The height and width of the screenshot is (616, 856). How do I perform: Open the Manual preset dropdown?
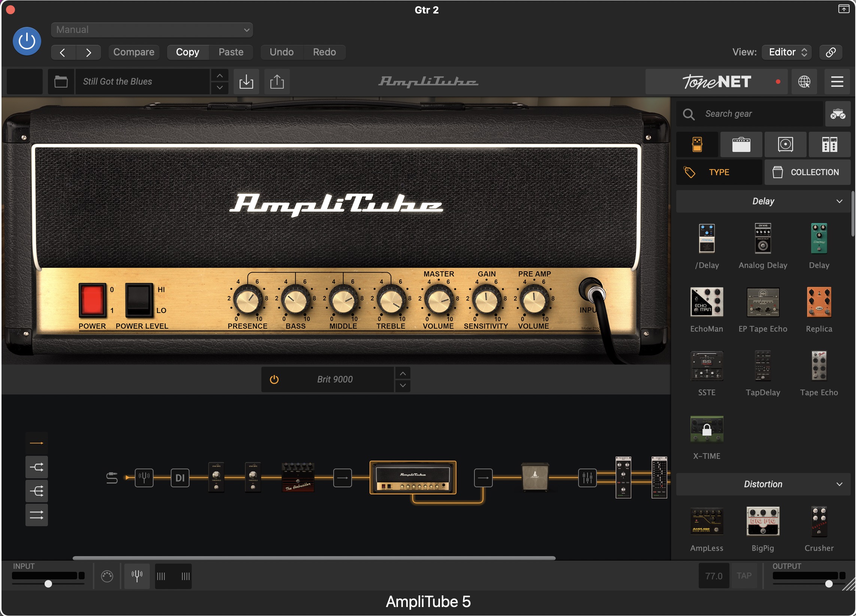[x=152, y=30]
